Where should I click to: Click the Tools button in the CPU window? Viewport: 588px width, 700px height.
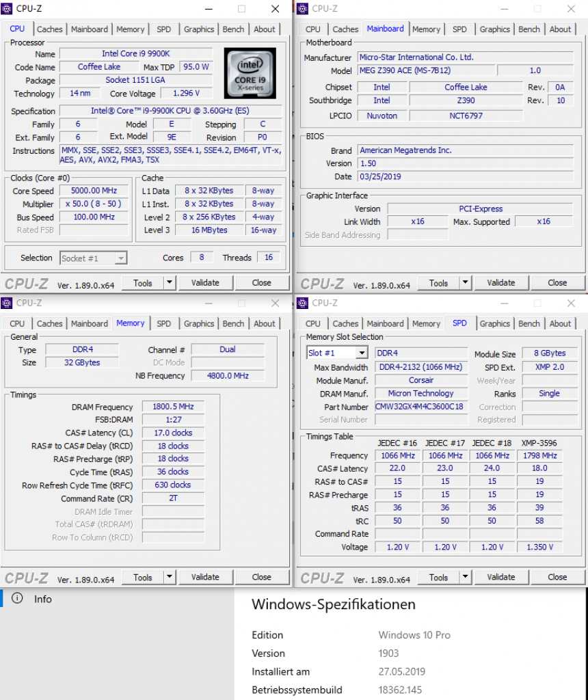pos(142,282)
